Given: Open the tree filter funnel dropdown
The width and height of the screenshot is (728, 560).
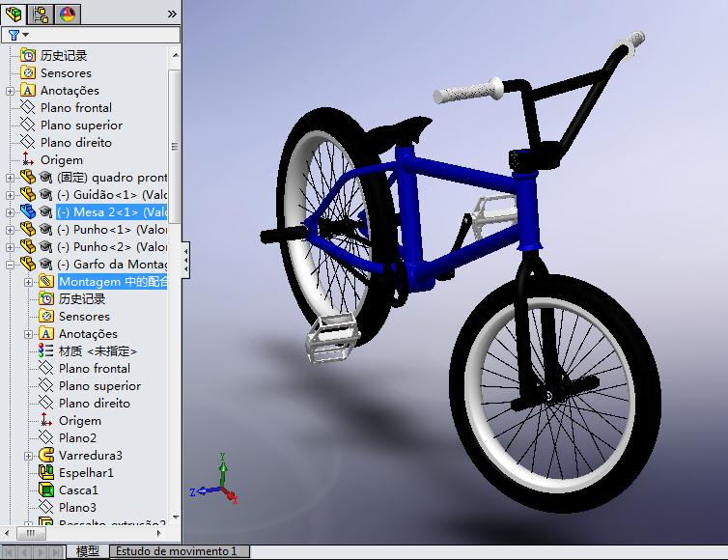Looking at the screenshot, I should click(18, 35).
